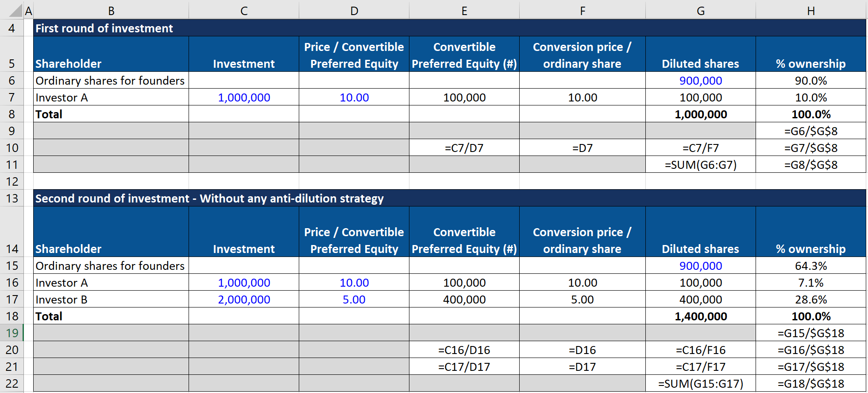Select the column C header

(244, 11)
